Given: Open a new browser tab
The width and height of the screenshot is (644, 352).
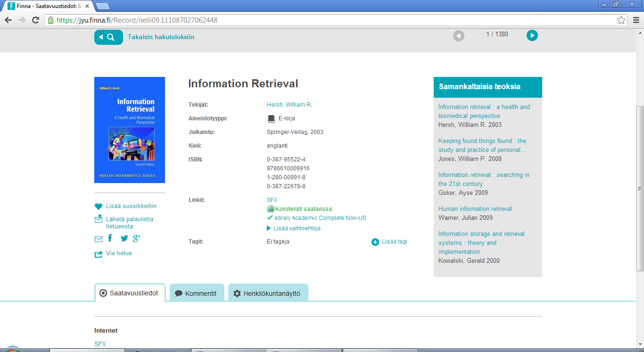Looking at the screenshot, I should [102, 6].
